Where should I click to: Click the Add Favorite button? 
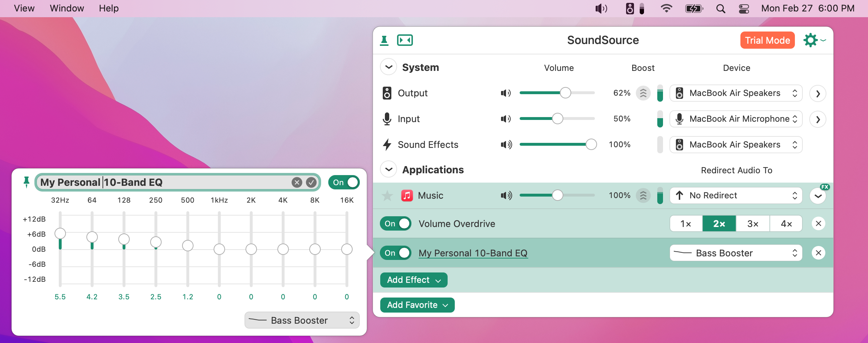(x=417, y=305)
